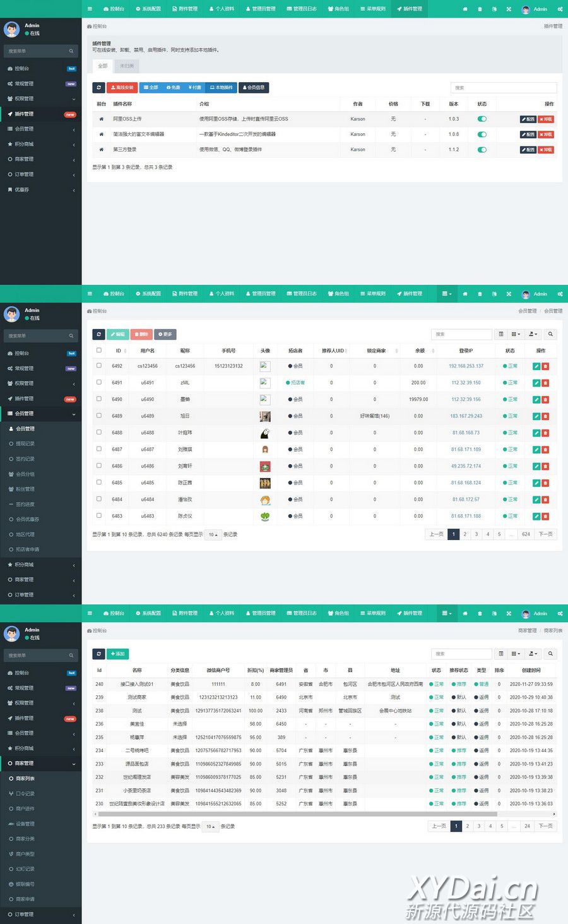
Task: Click the 配置 configure icon for 阿里OSS上传
Action: coord(528,119)
